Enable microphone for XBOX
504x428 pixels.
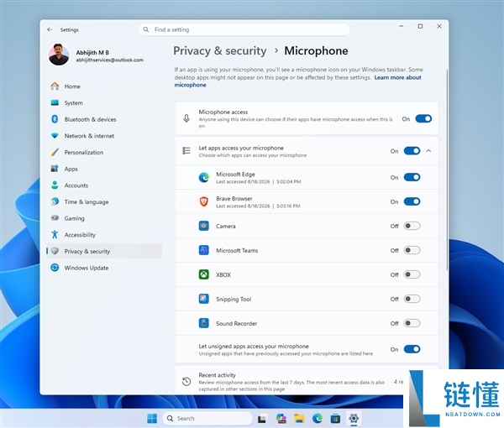(412, 274)
